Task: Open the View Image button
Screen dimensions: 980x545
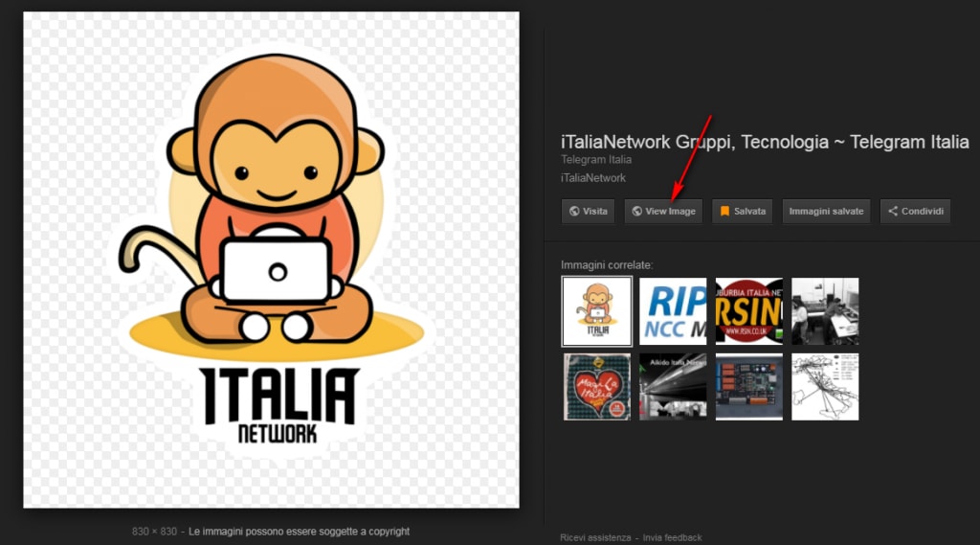Action: click(663, 212)
